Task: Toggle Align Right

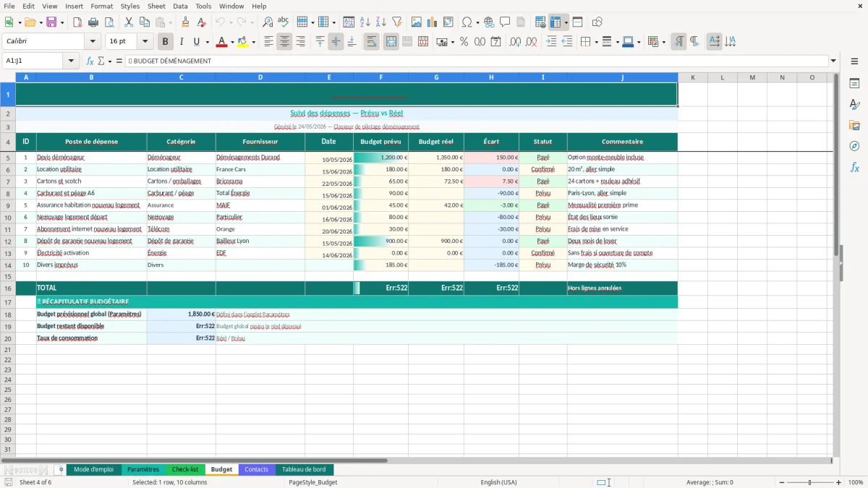Action: (x=300, y=42)
